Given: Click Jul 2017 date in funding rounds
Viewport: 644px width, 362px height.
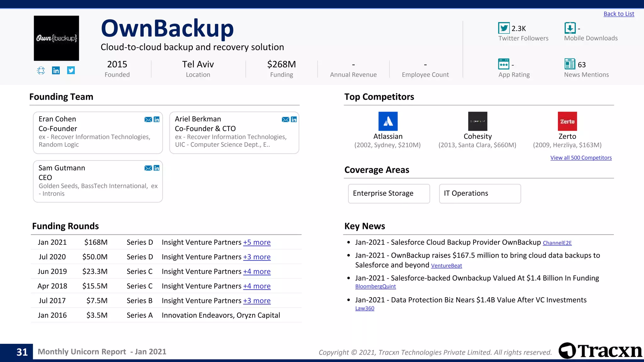Looking at the screenshot, I should coord(52,301).
